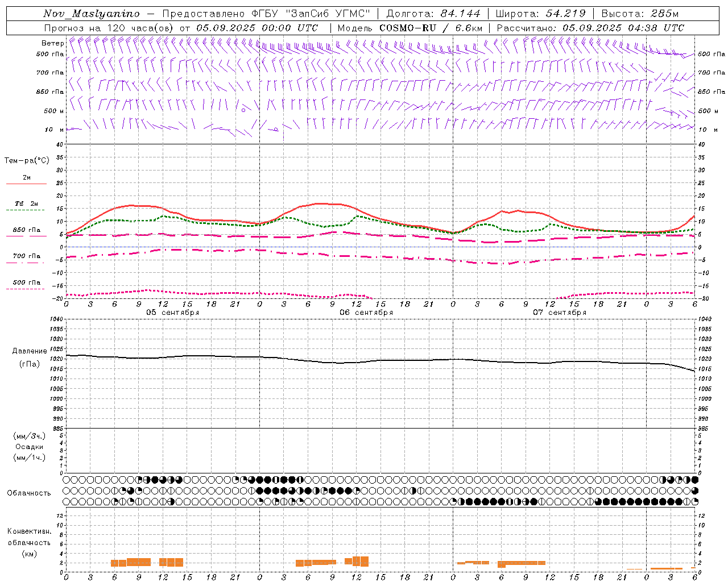The width and height of the screenshot is (728, 582).
Task: Click the 500 м wind level label on left
Action: tap(55, 111)
